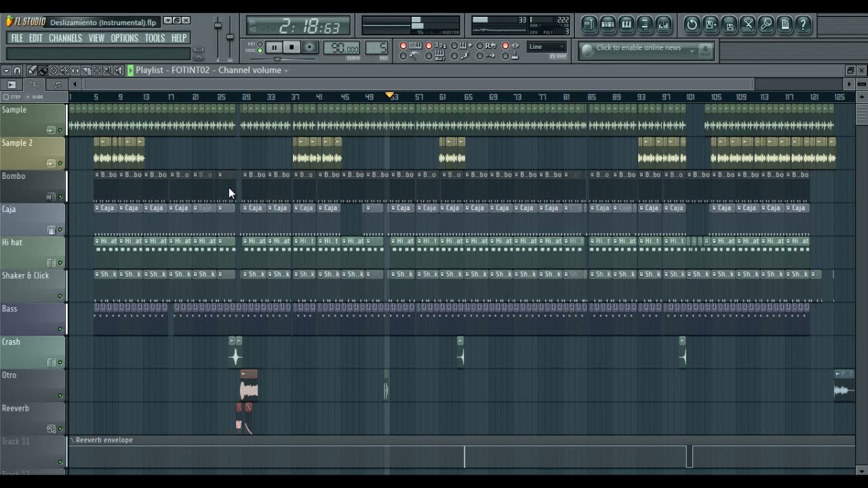Click the main volume slider
The width and height of the screenshot is (868, 488).
click(218, 37)
